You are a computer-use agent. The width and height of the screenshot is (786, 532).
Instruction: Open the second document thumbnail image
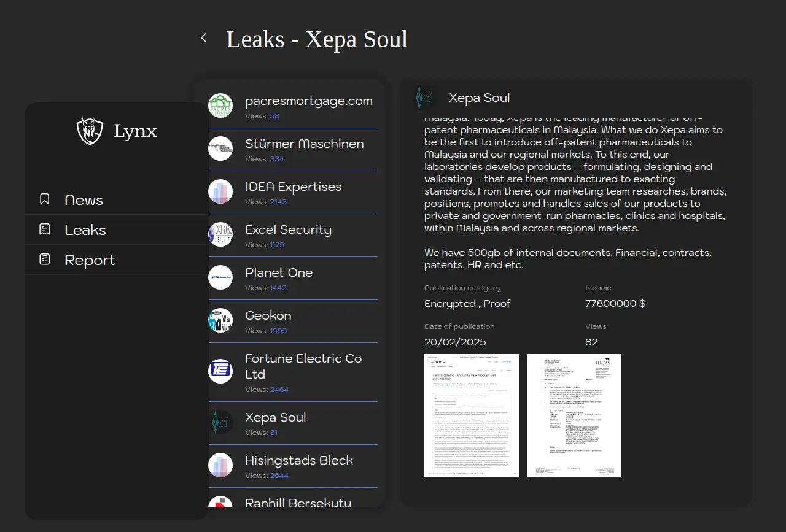click(574, 415)
